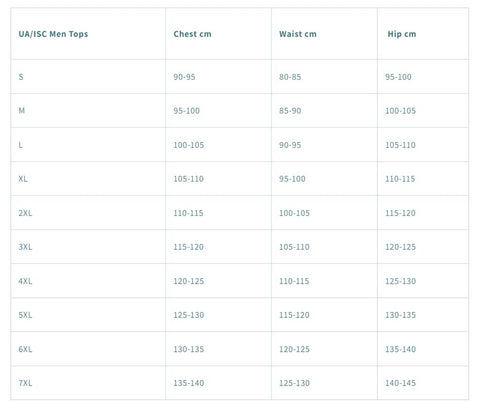This screenshot has height=409, width=480.
Task: Click the M size row label
Action: [x=22, y=111]
